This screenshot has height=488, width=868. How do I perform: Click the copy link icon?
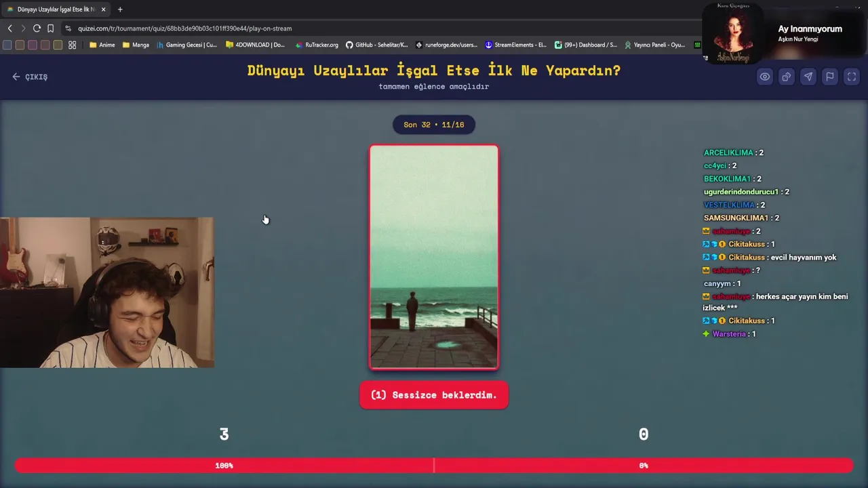pos(786,77)
